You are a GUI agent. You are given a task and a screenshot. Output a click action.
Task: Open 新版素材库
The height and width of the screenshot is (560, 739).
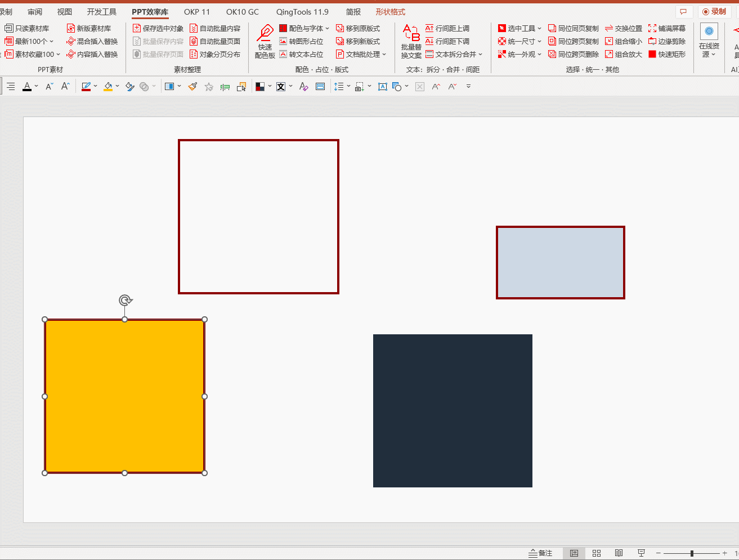coord(89,28)
